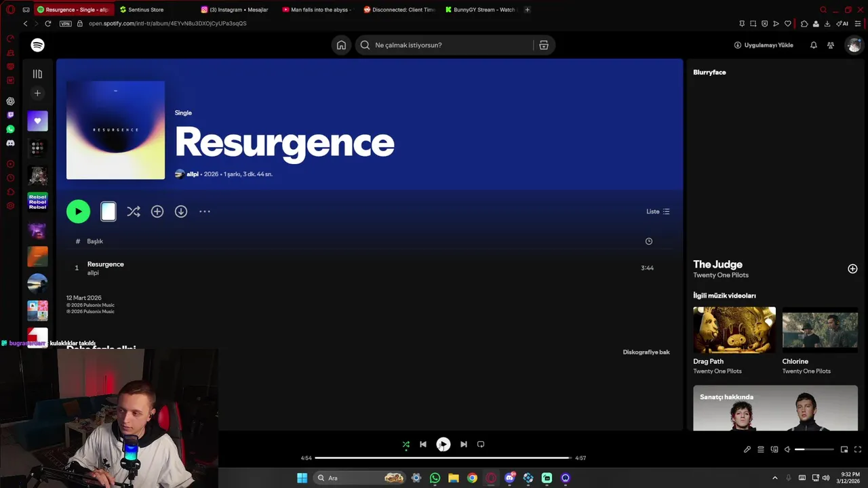
Task: Click play button in bottom player bar
Action: [x=443, y=445]
